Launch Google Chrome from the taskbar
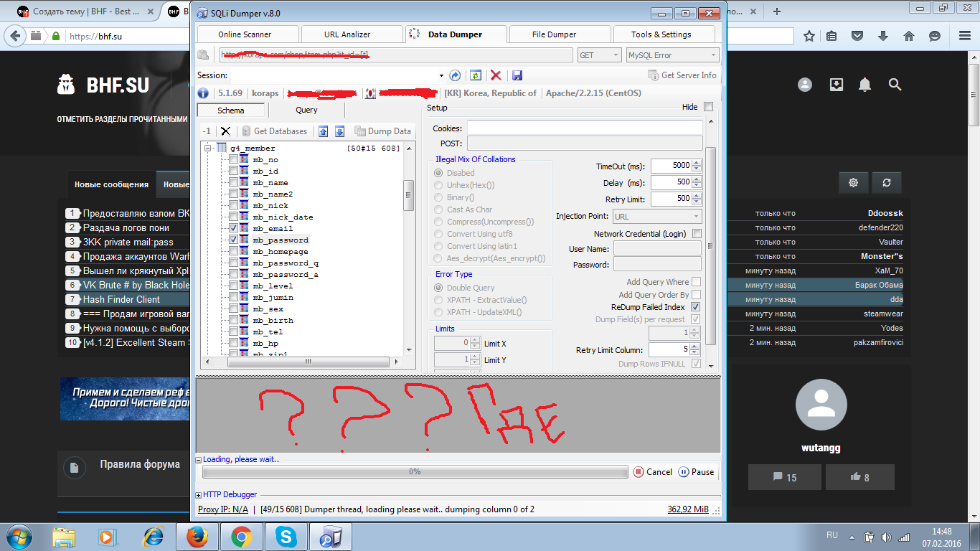This screenshot has height=551, width=980. pos(241,537)
